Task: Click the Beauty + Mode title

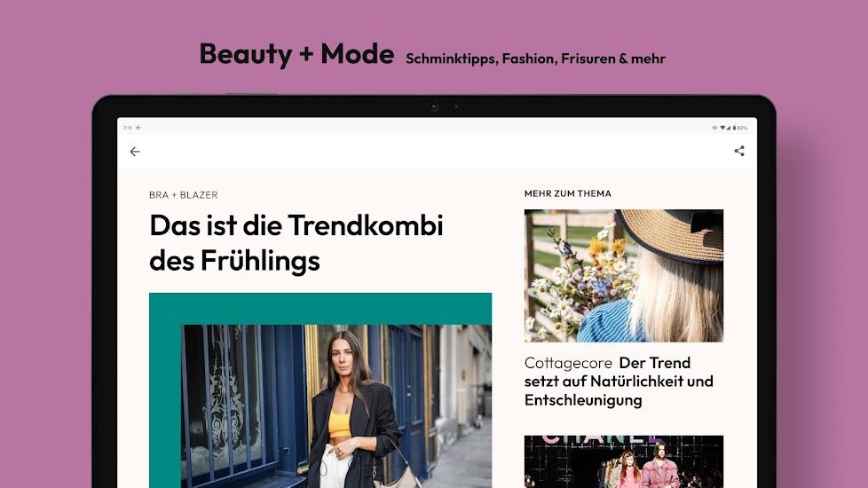Action: pos(296,54)
